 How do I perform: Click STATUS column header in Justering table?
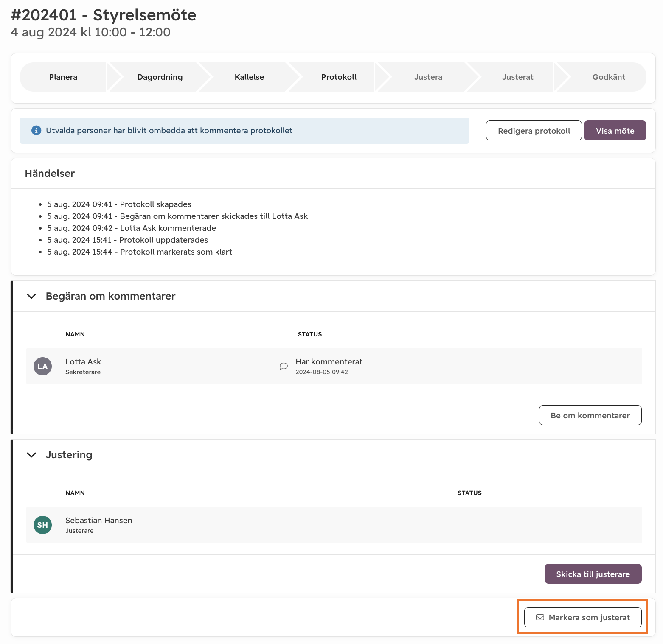[469, 493]
